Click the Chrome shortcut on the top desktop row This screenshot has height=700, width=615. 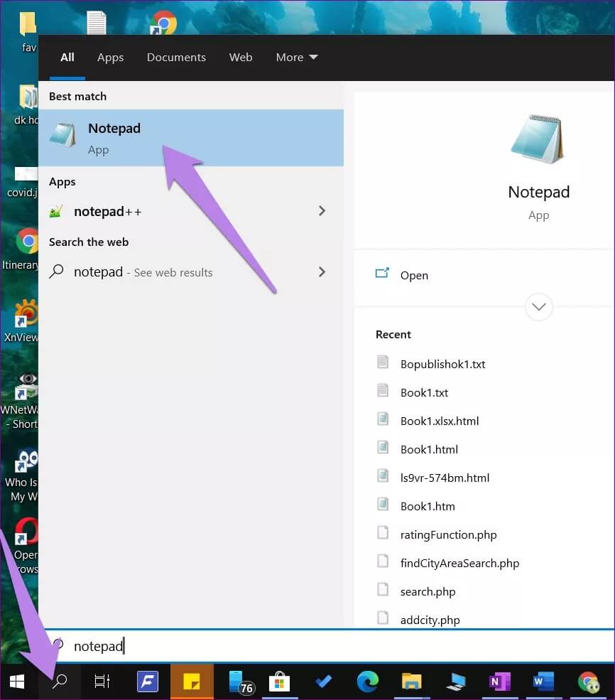pyautogui.click(x=163, y=23)
